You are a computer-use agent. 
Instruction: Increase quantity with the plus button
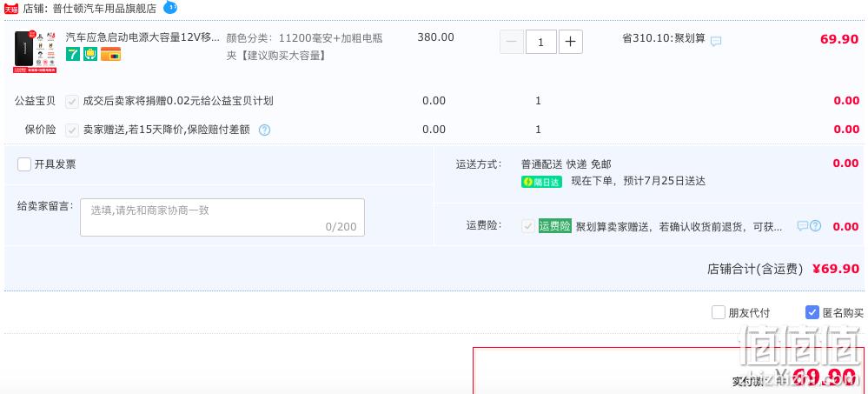(x=571, y=42)
